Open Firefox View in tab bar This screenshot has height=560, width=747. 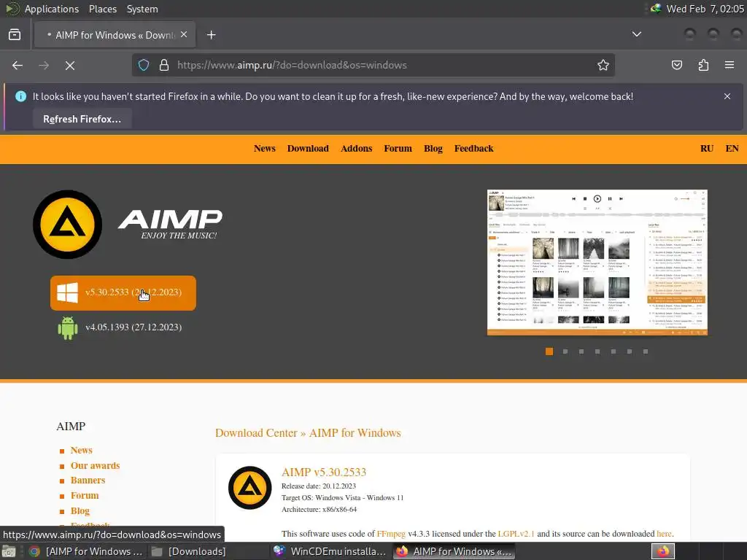(15, 35)
